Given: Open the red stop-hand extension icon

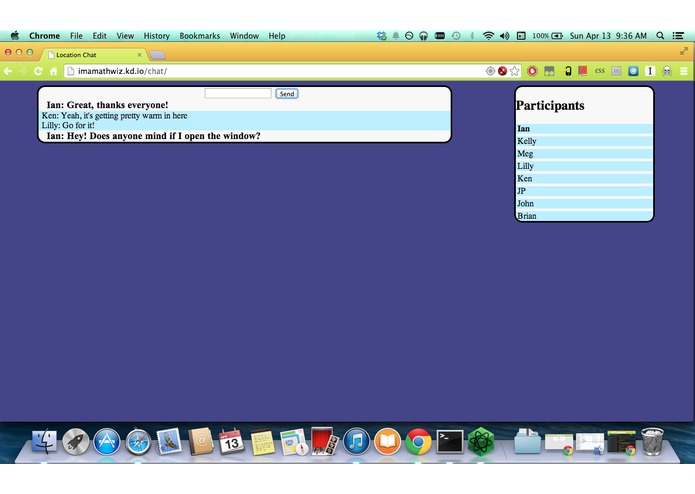Looking at the screenshot, I should 532,71.
